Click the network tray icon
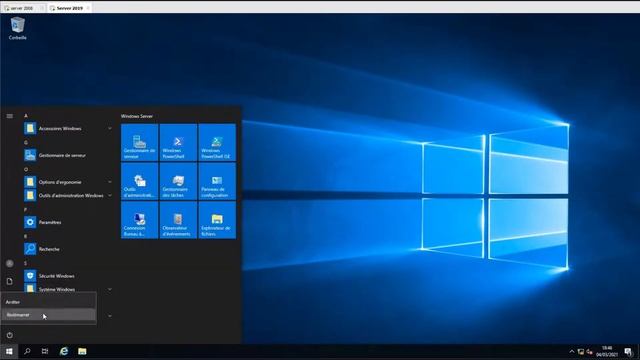The image size is (640, 360). click(x=581, y=351)
